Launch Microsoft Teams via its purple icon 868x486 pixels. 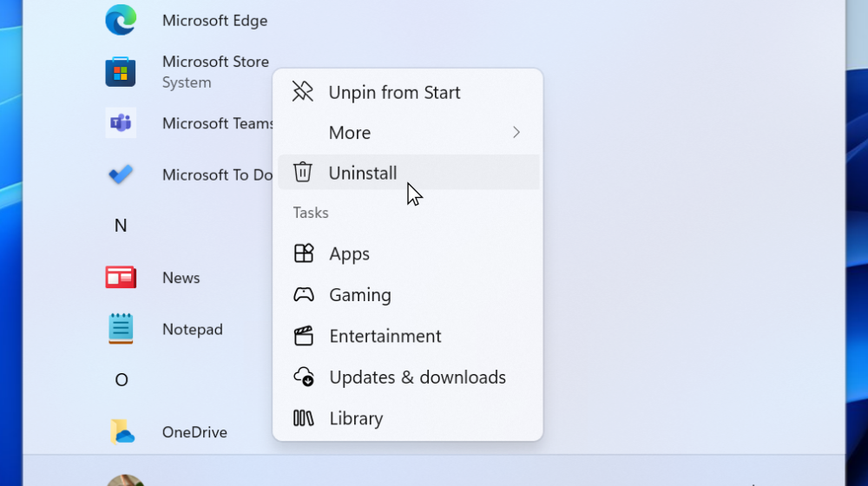121,123
